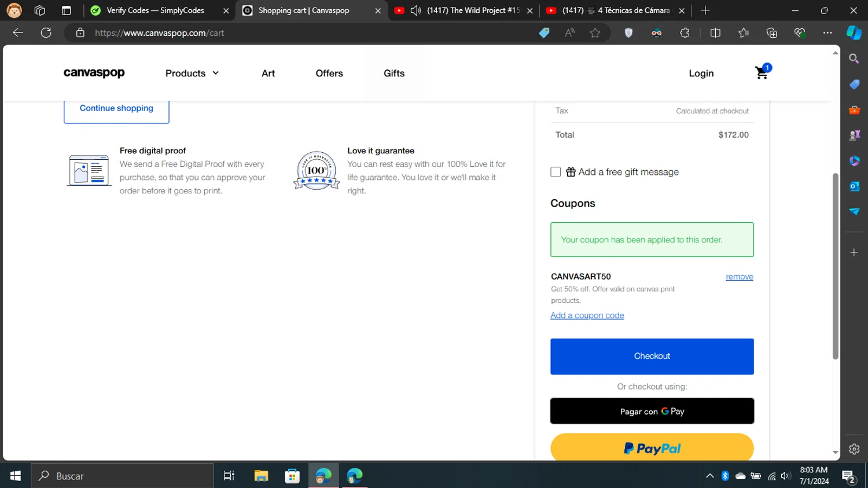The height and width of the screenshot is (488, 868).
Task: Close the Shopping cart Canvaspop tab
Action: click(x=378, y=10)
